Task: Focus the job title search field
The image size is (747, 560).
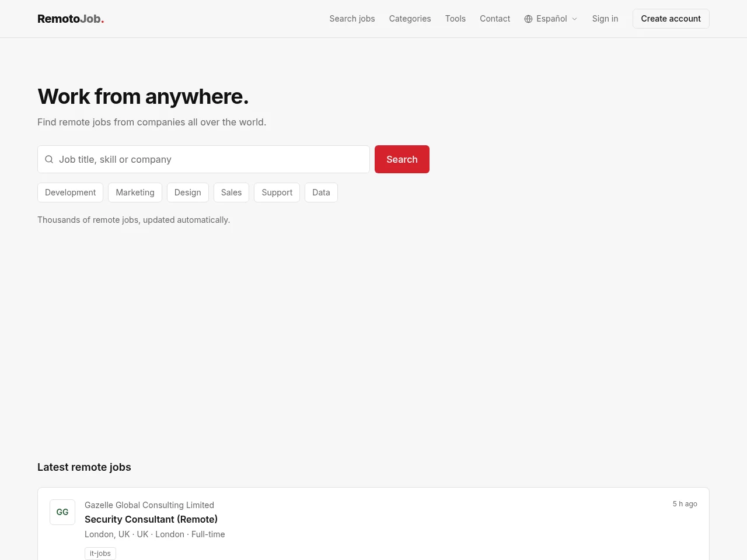Action: point(204,159)
